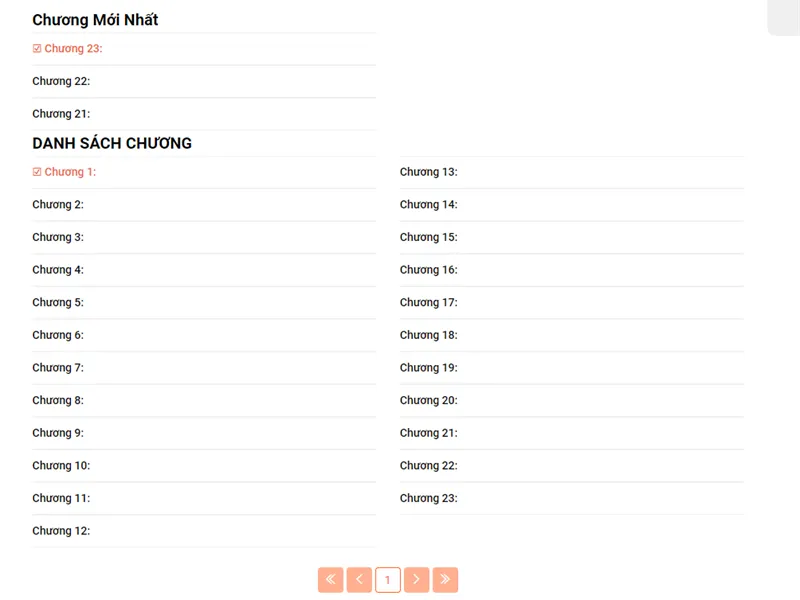800x600 pixels.
Task: Click the checkmark beside Chương 1
Action: 37,172
